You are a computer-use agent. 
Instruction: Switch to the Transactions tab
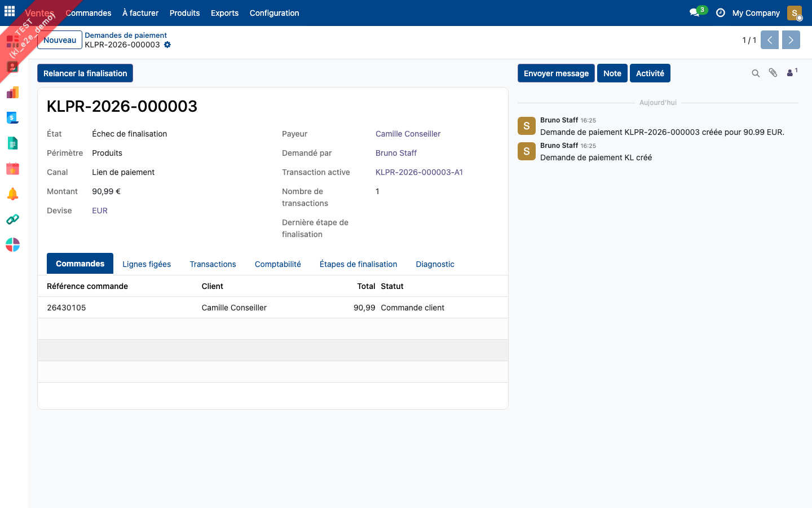(x=213, y=264)
